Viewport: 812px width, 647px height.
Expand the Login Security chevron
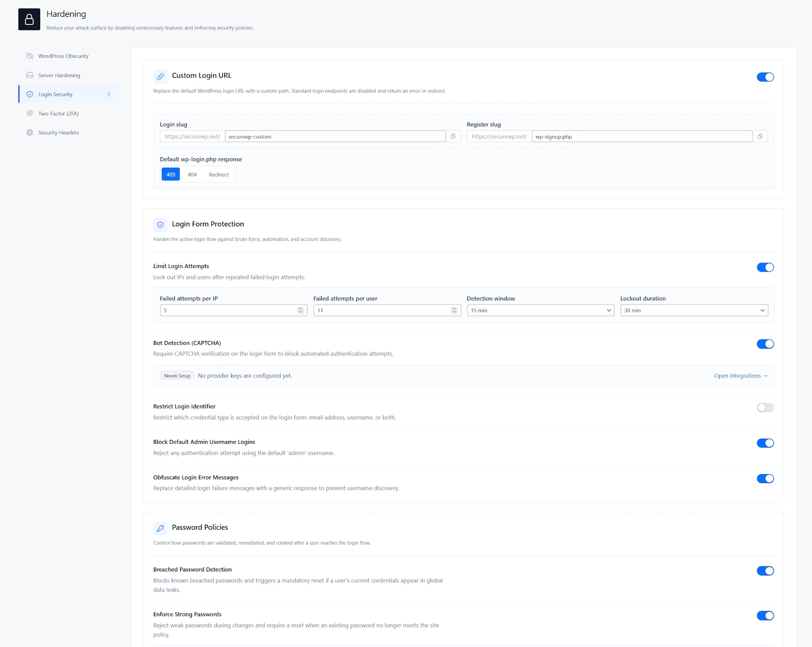click(109, 94)
